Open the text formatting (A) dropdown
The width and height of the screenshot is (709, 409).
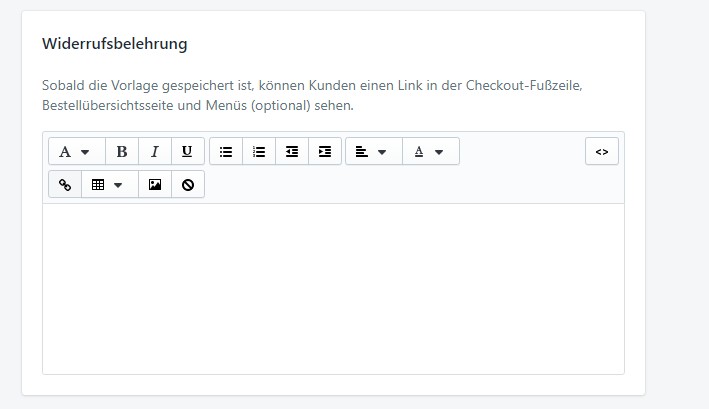pyautogui.click(x=75, y=152)
